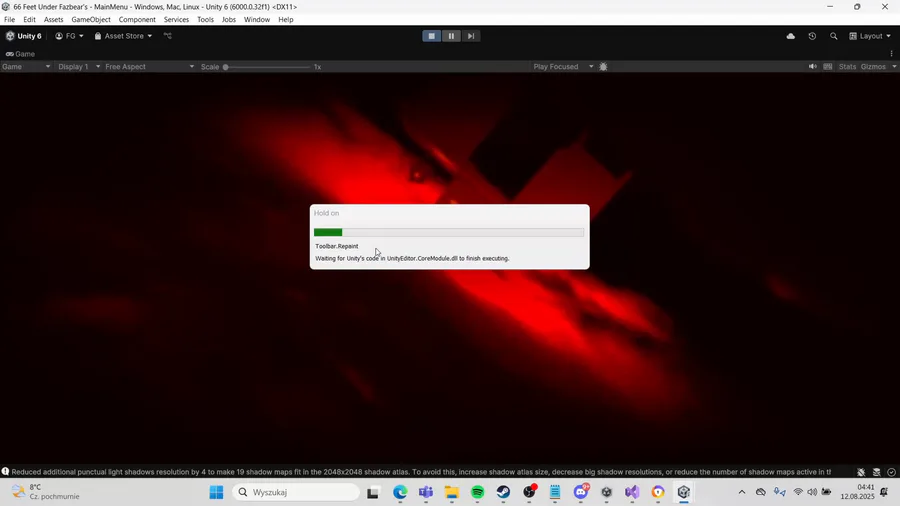
Task: Click the waiting for UnityEditor.CoreModule.dll message
Action: 412,258
